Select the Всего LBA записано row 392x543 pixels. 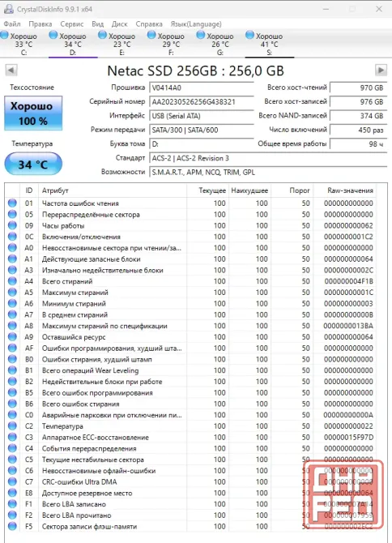pos(191,504)
